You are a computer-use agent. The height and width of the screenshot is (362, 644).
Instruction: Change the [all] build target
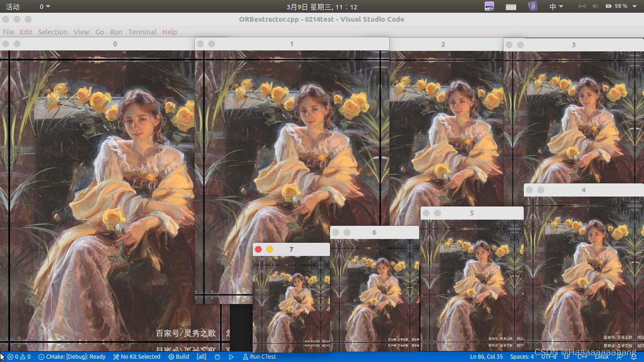pyautogui.click(x=201, y=357)
